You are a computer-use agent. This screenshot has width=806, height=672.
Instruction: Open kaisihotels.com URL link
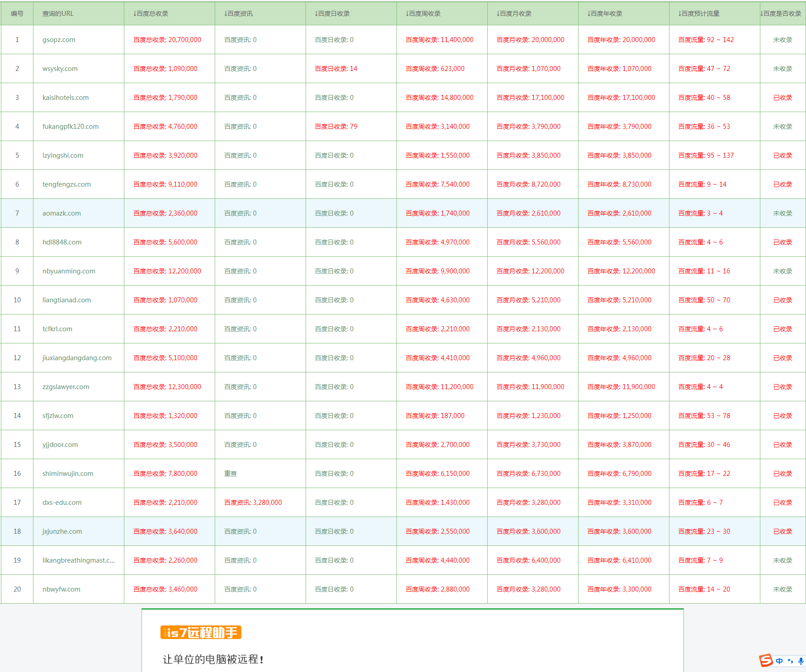[66, 98]
